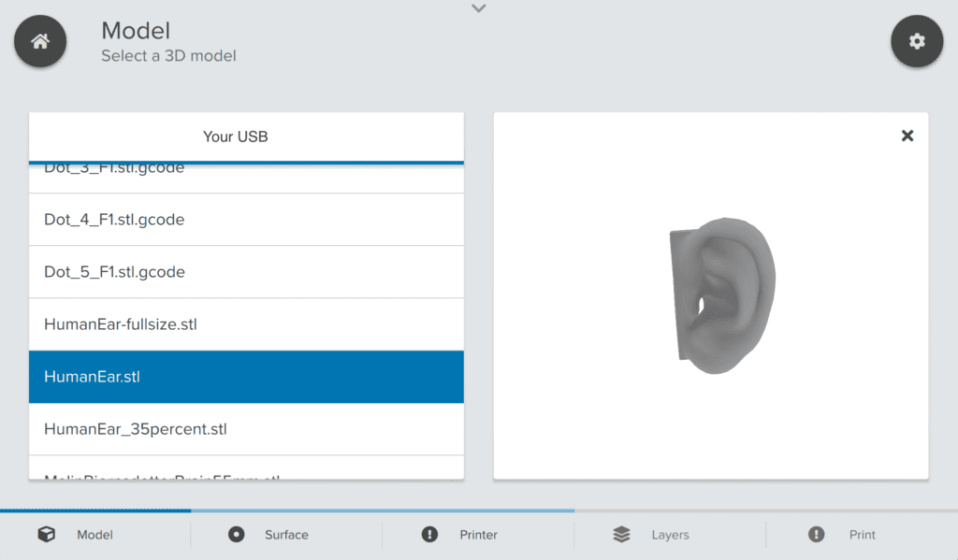The height and width of the screenshot is (560, 958).
Task: Switch to the Surface step tab
Action: click(x=286, y=535)
